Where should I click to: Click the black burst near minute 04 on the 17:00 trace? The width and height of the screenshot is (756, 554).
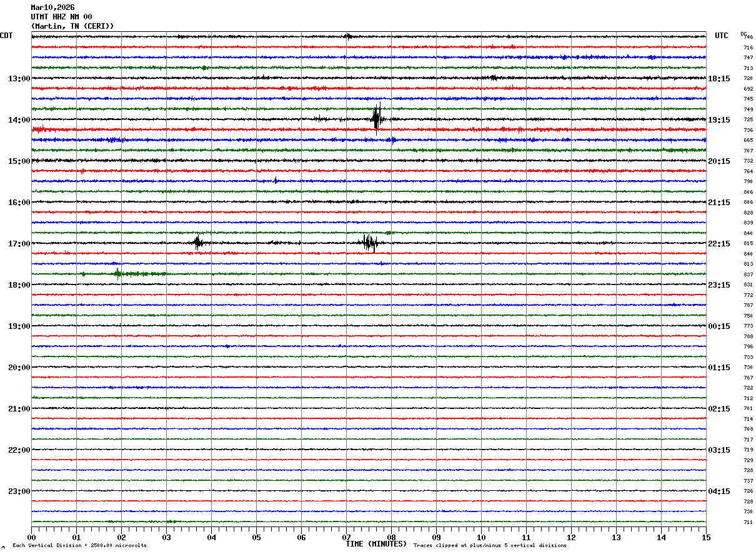pos(198,243)
